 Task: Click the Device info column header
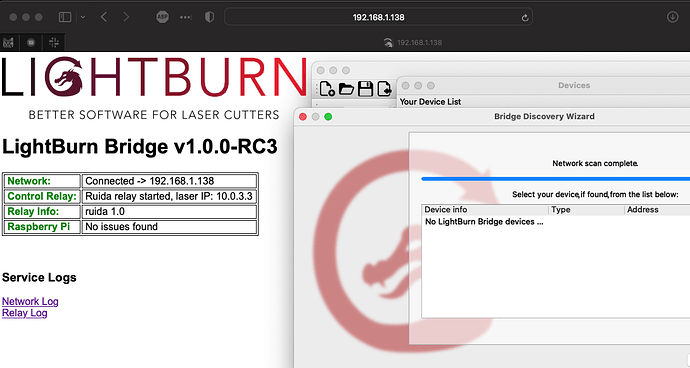pos(485,210)
